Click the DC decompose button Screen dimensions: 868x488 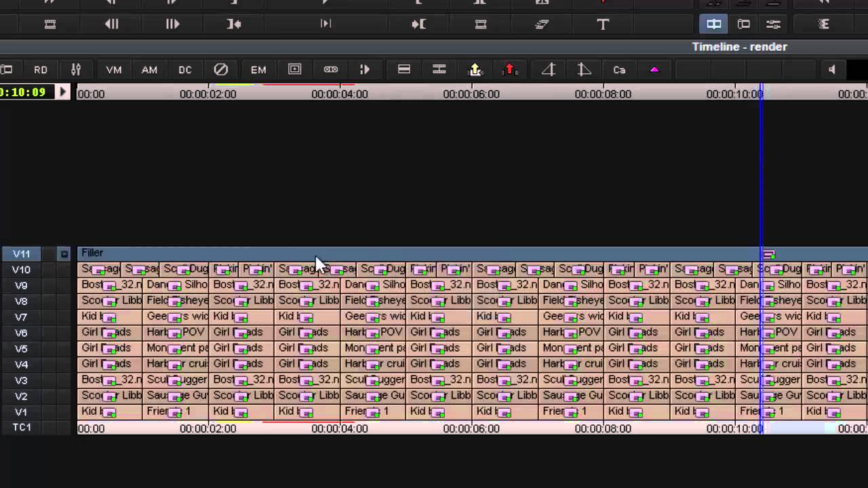click(185, 70)
